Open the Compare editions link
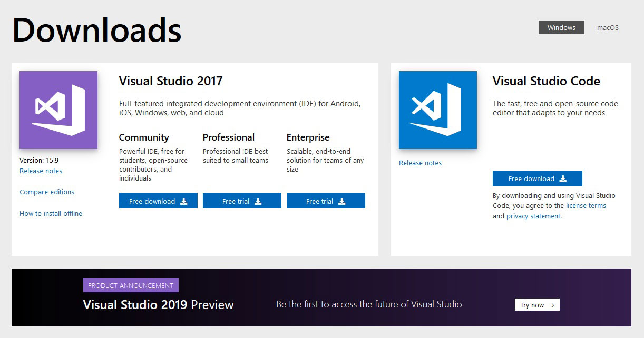The image size is (644, 338). (x=47, y=192)
